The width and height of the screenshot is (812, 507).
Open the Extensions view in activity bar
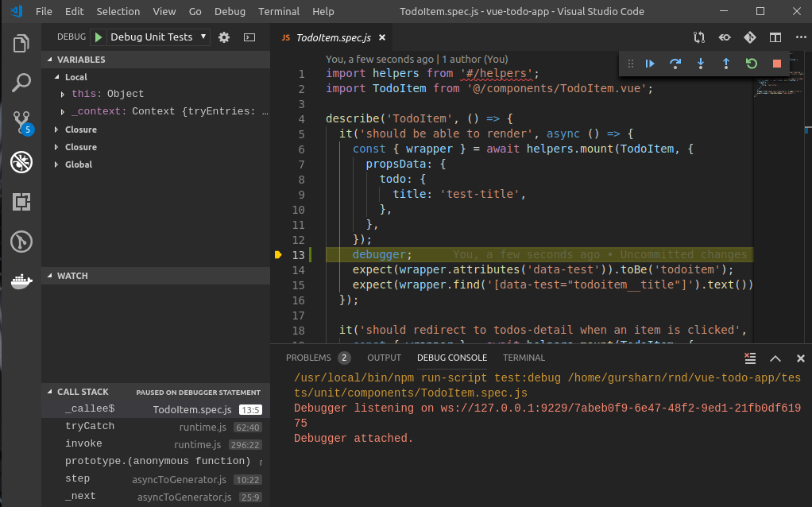(x=21, y=202)
